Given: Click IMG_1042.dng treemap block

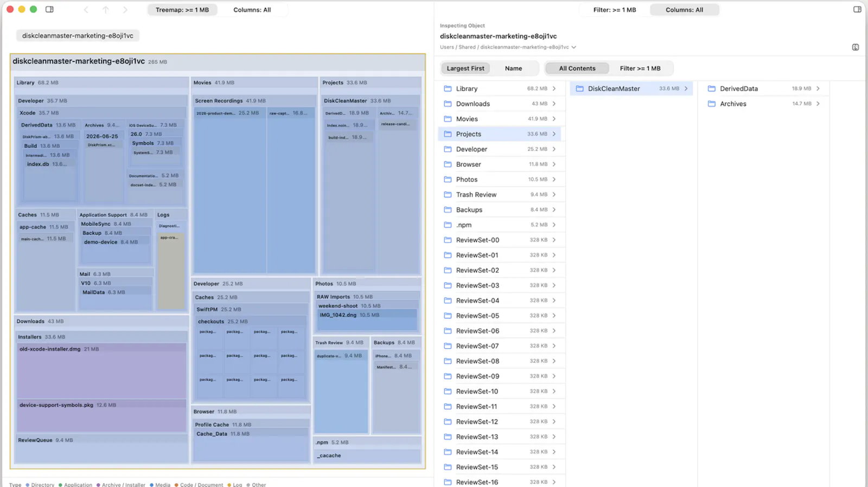Looking at the screenshot, I should click(367, 320).
